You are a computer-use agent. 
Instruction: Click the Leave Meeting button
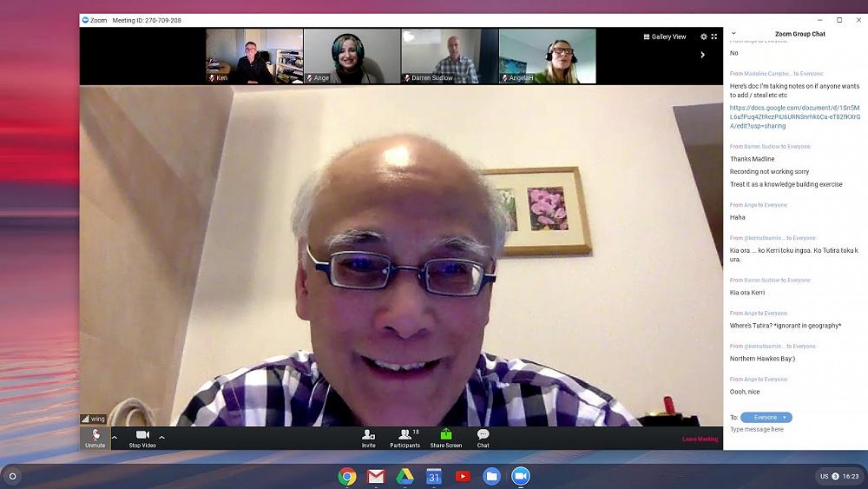[700, 439]
